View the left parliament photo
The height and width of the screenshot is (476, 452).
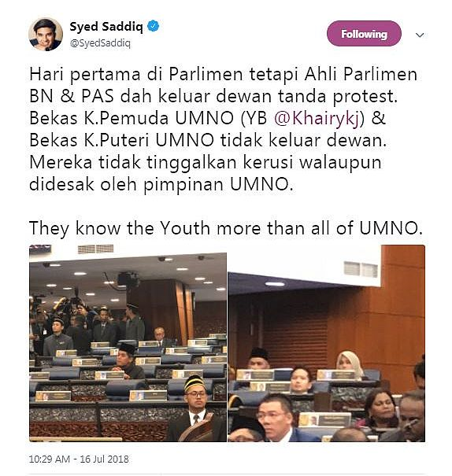pyautogui.click(x=128, y=343)
